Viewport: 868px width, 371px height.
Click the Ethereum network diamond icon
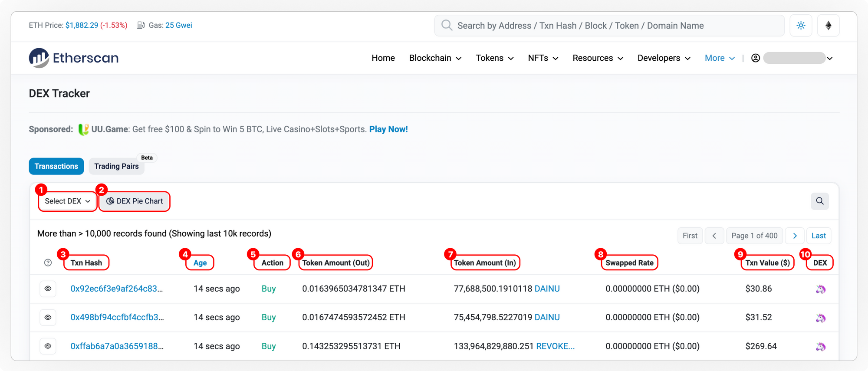[x=828, y=26]
